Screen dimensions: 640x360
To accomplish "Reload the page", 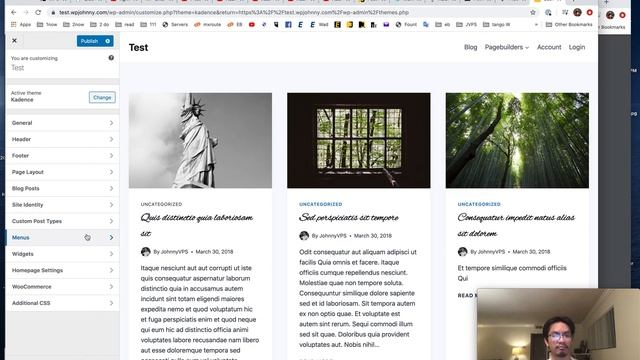I will point(38,12).
